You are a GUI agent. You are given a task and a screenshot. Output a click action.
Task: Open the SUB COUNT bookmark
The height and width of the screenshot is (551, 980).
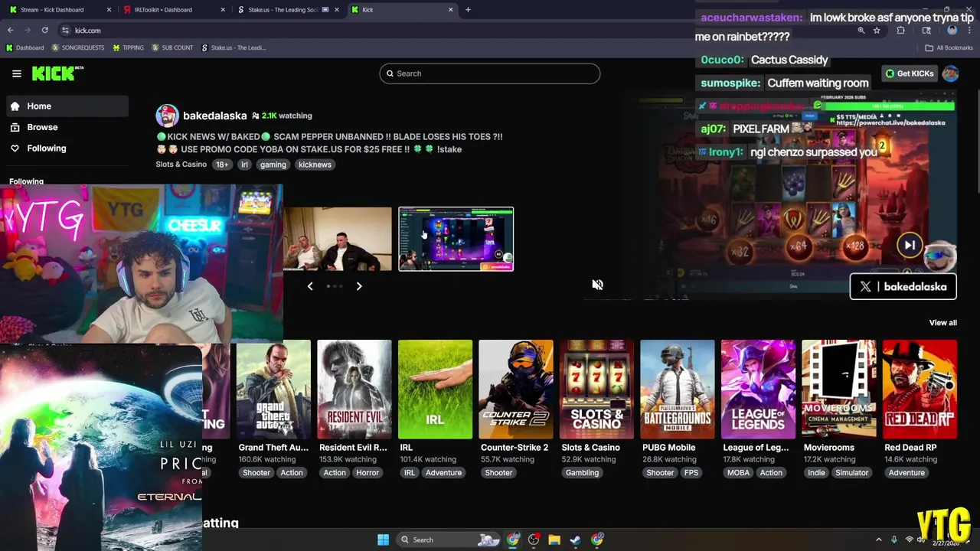pos(172,47)
